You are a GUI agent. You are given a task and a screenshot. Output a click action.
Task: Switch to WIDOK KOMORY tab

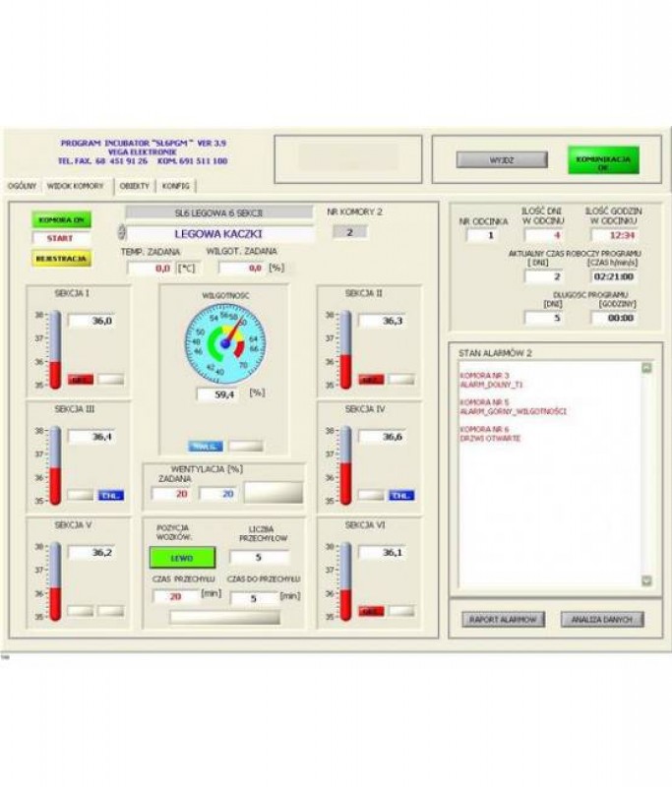pyautogui.click(x=76, y=186)
